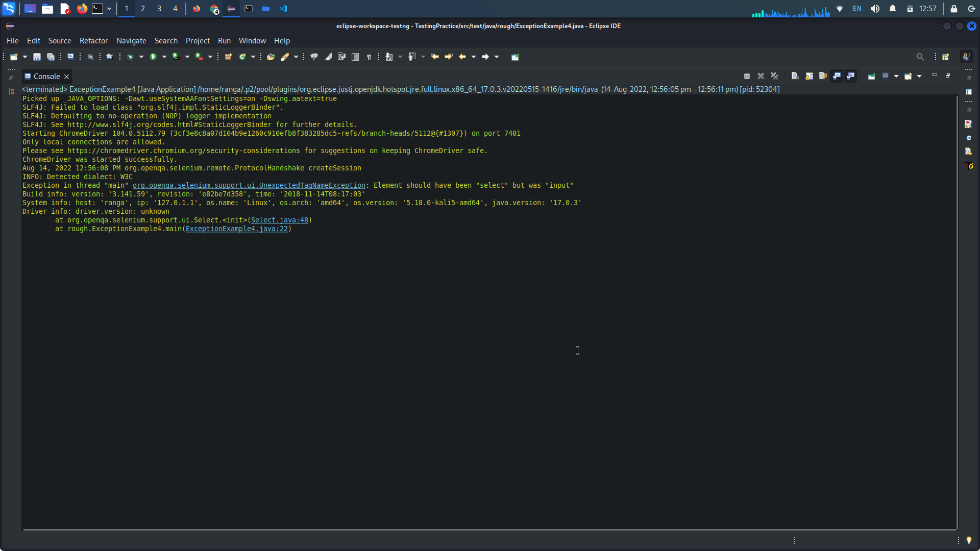Click the Pin Console icon

[872, 76]
